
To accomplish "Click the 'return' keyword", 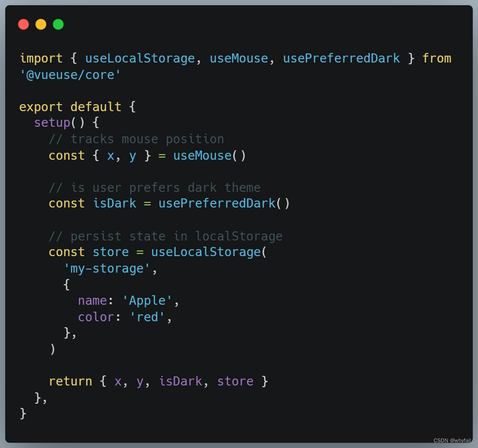I will [x=70, y=382].
